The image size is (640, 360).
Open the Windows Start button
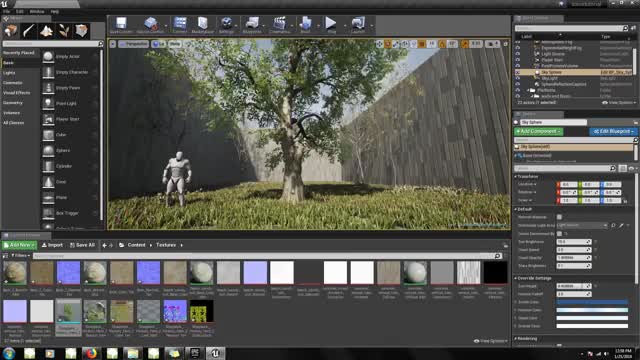[9, 353]
